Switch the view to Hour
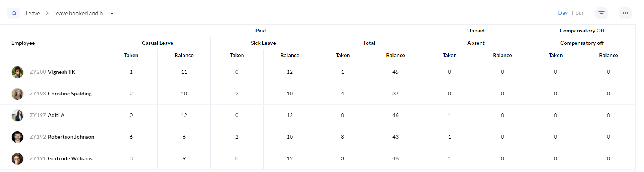644x172 pixels. click(x=577, y=13)
